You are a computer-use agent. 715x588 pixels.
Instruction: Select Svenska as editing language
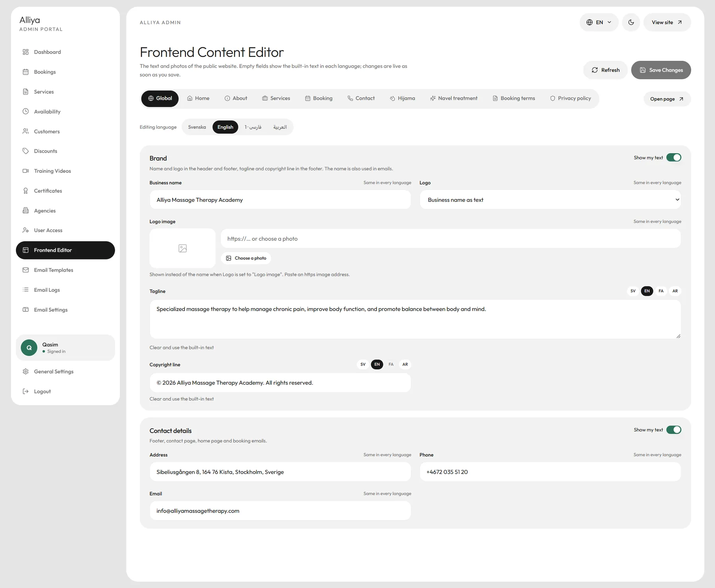click(197, 127)
